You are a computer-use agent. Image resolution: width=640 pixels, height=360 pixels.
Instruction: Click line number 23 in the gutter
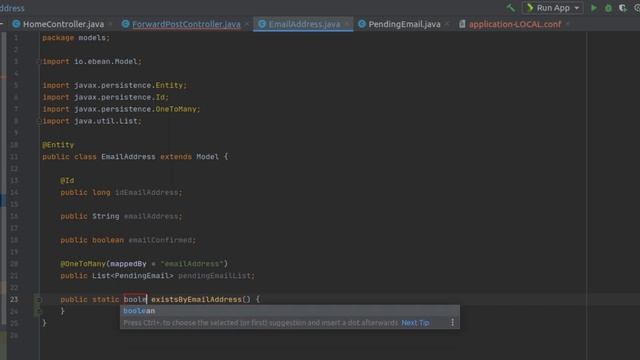tap(14, 300)
